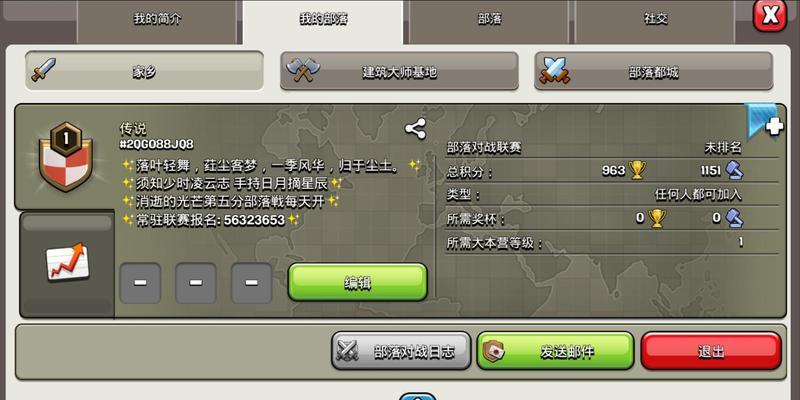Click the red 退出 button
800x400 pixels.
point(711,351)
